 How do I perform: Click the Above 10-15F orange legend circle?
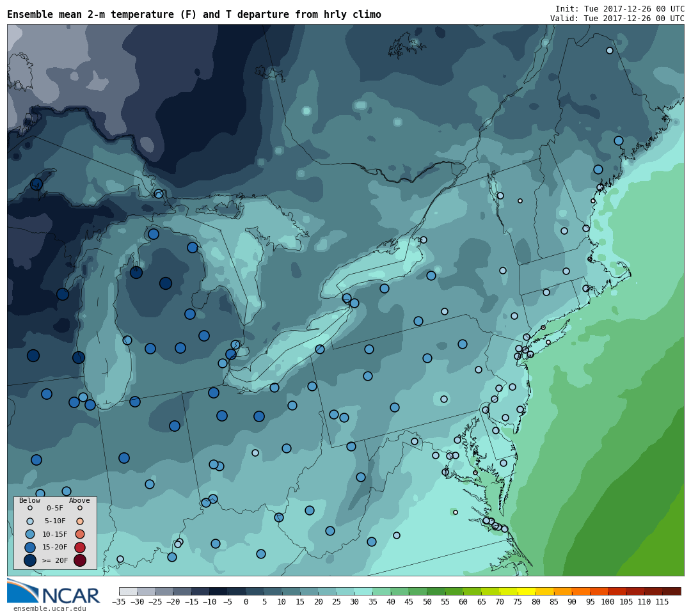(80, 534)
